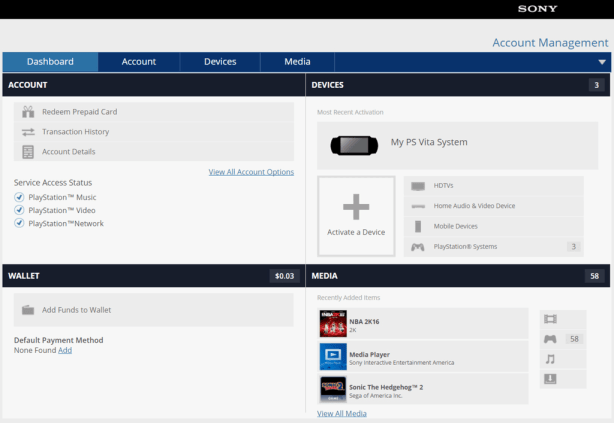Open the video film-strip media category
This screenshot has height=423, width=614.
550,319
